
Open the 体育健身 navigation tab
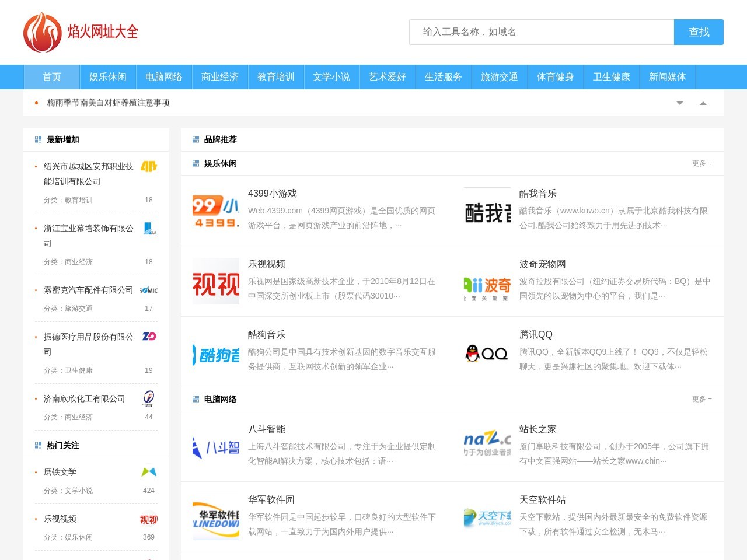(556, 77)
